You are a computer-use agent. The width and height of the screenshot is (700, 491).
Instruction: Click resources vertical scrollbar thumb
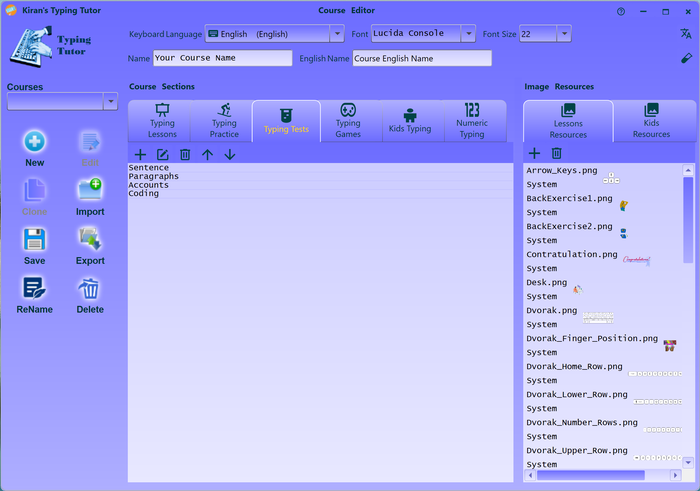[688, 220]
